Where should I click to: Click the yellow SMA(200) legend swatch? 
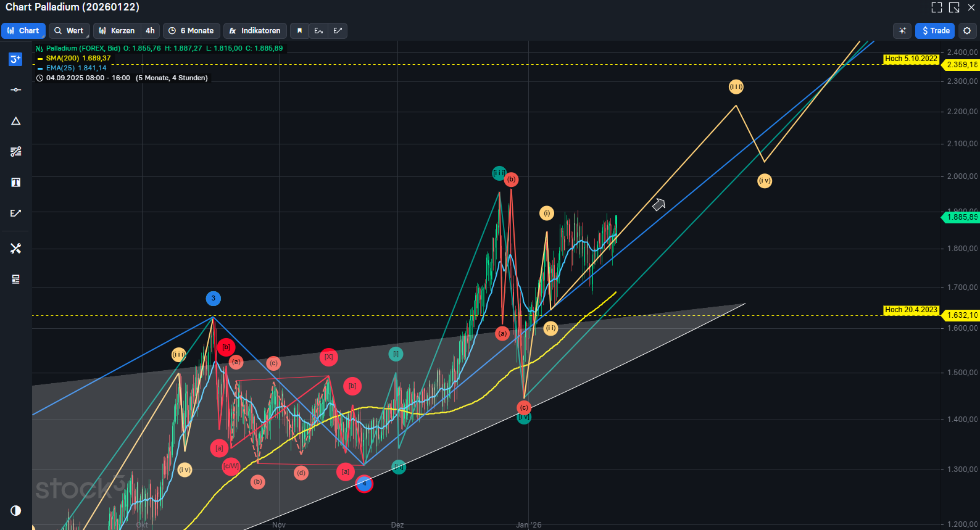click(x=40, y=59)
